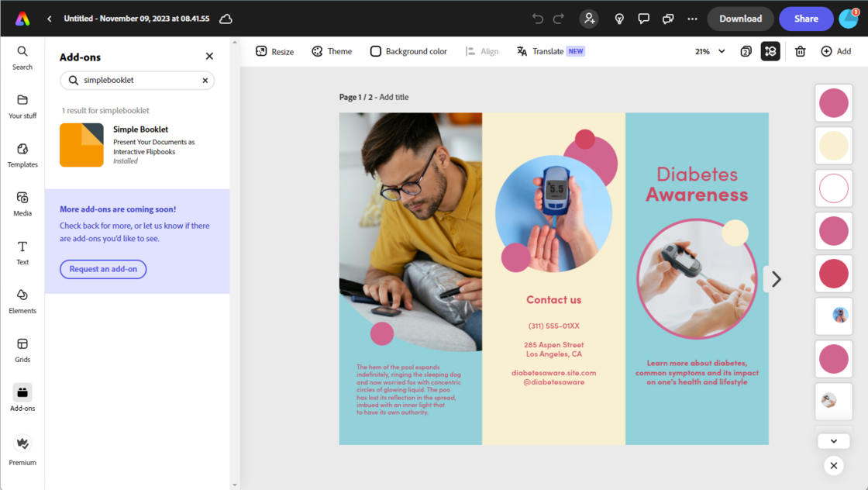The width and height of the screenshot is (868, 490).
Task: Select the top pink color swatch
Action: (833, 102)
